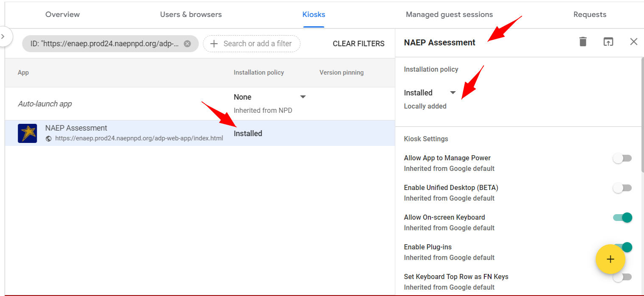The width and height of the screenshot is (644, 296).
Task: Click the plus icon inside the filter field
Action: click(x=214, y=44)
